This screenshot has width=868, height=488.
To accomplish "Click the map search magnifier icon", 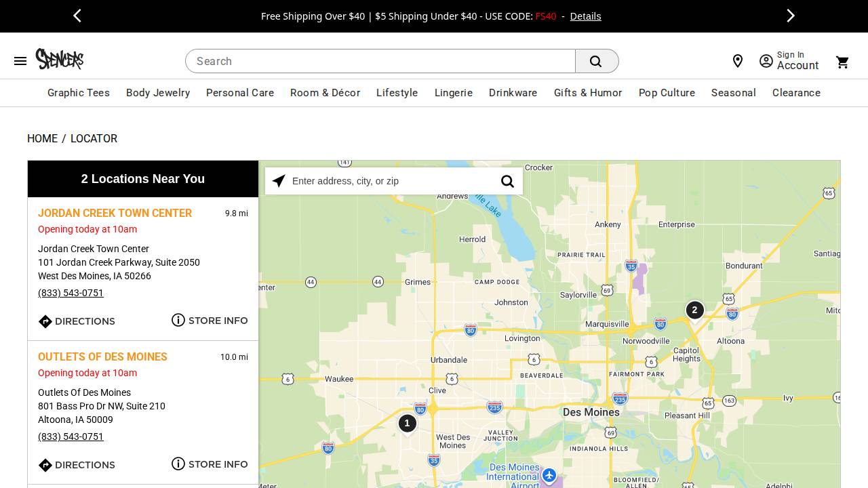I will point(507,181).
